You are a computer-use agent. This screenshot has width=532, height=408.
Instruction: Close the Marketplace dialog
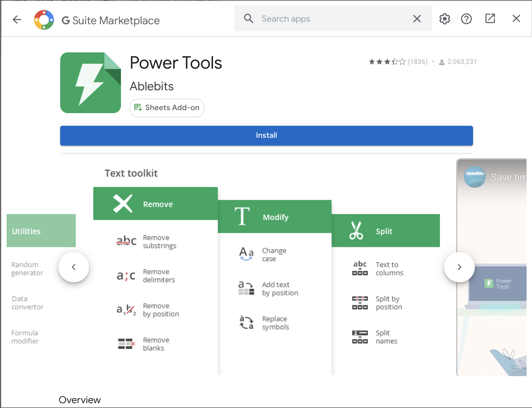(x=516, y=19)
